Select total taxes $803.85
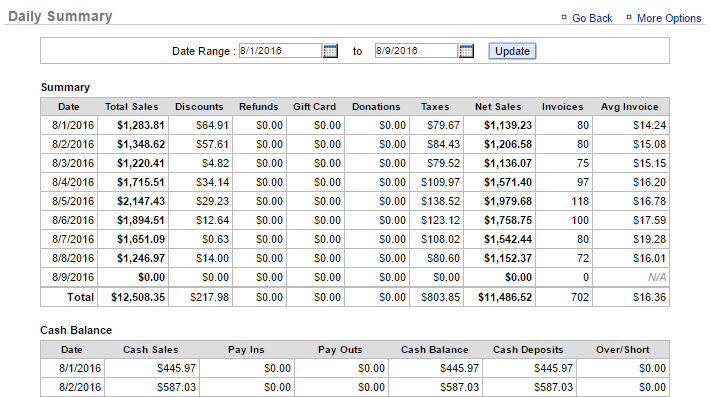 (x=441, y=297)
